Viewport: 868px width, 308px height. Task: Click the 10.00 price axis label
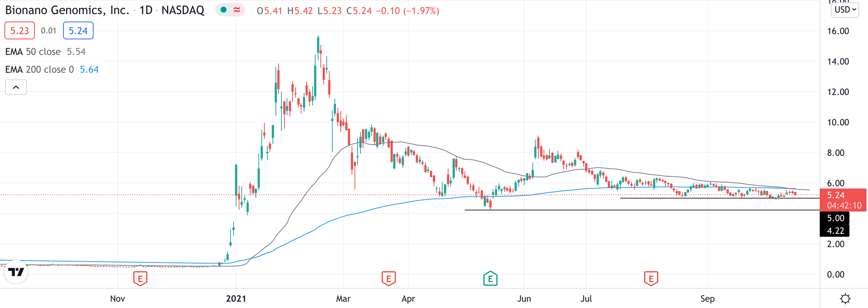pyautogui.click(x=838, y=122)
